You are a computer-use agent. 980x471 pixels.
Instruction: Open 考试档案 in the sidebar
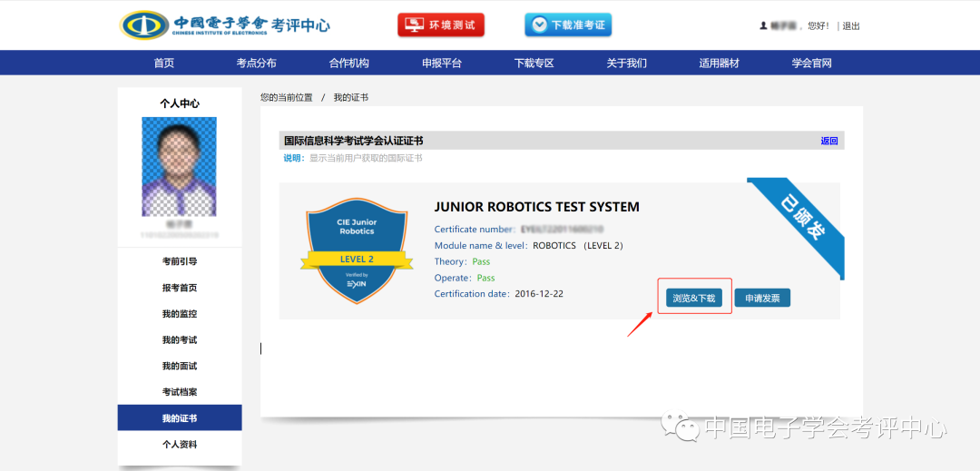click(x=180, y=392)
